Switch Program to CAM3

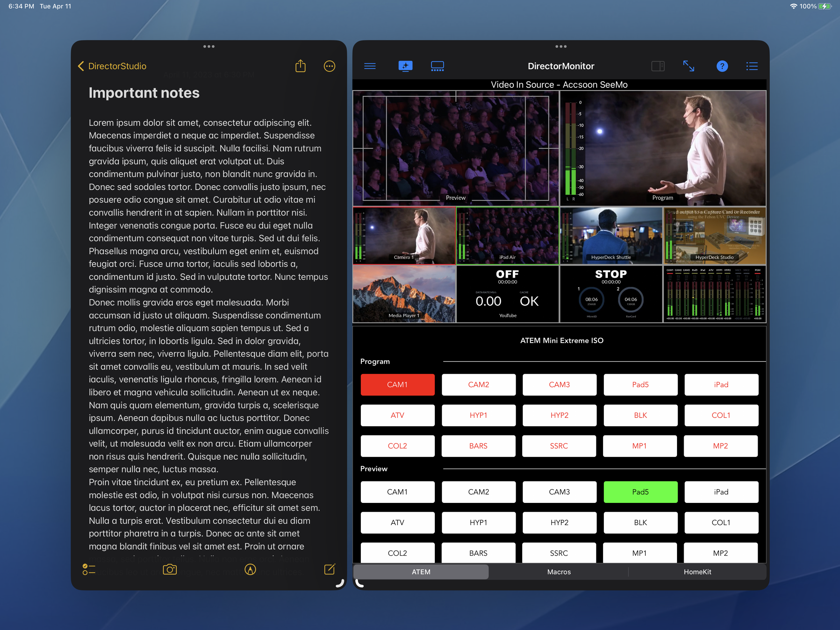tap(559, 385)
